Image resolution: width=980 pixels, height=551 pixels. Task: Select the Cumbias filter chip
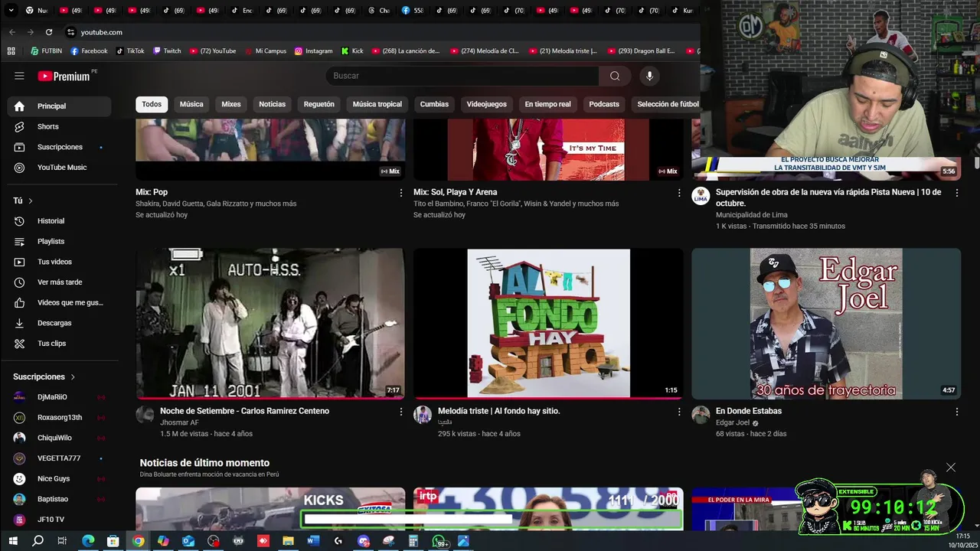click(x=434, y=104)
